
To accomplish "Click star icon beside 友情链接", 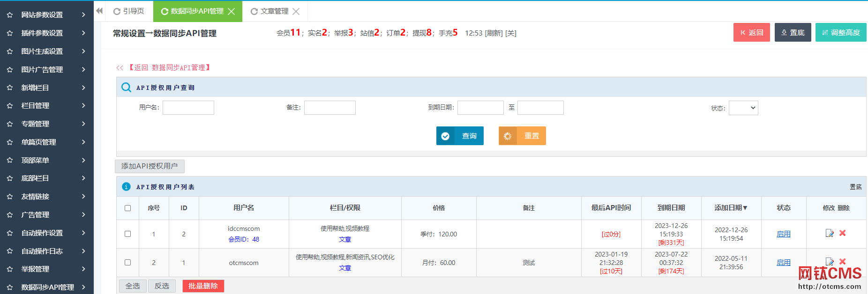I will tap(10, 197).
